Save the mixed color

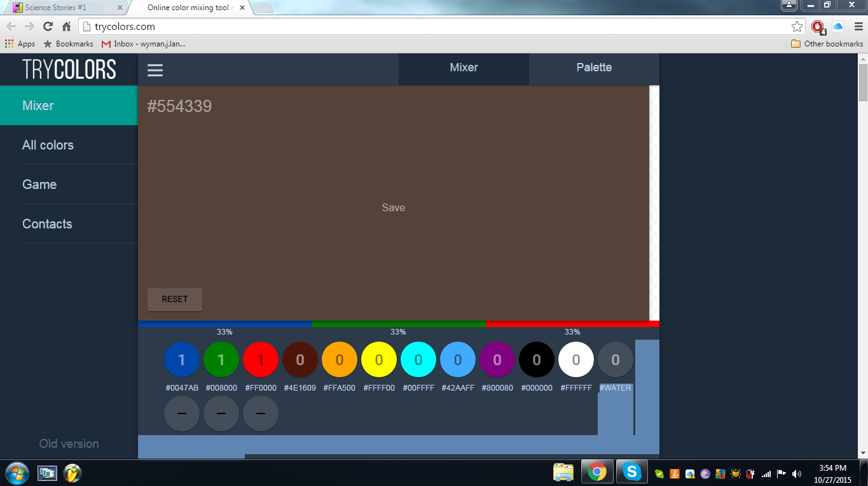(393, 208)
